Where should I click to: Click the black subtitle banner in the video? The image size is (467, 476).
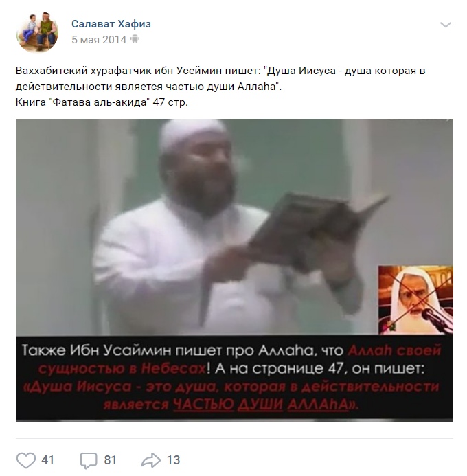click(234, 378)
